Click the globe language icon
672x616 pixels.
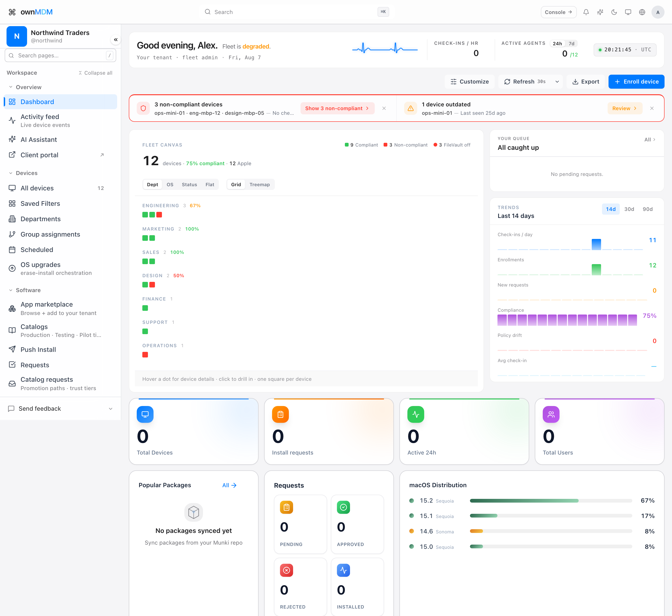click(x=642, y=12)
